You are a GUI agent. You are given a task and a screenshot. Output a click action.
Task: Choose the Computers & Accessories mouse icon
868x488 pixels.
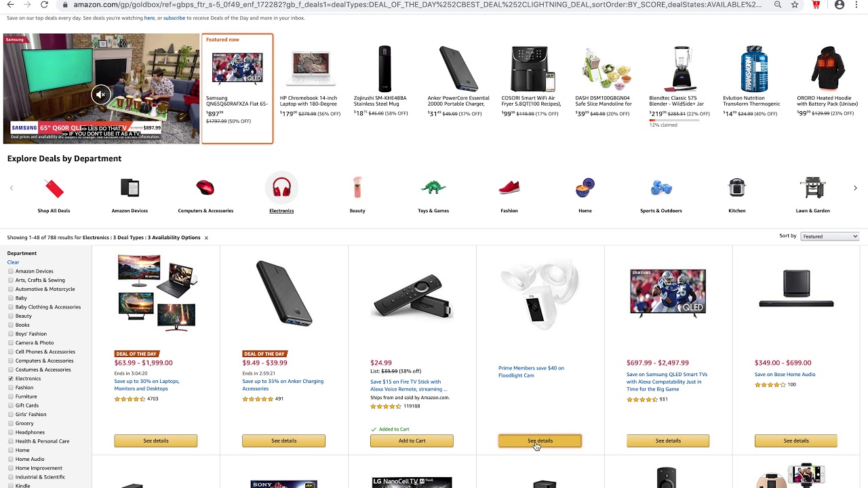point(205,188)
